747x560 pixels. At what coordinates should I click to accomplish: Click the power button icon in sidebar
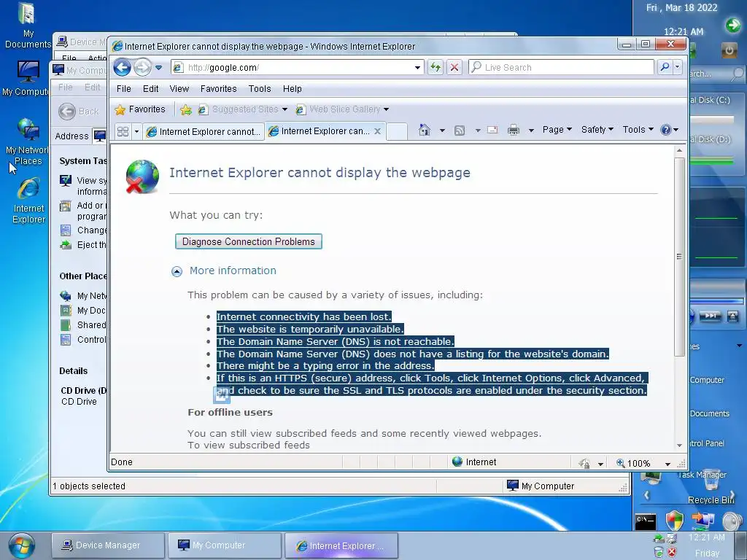pyautogui.click(x=729, y=50)
